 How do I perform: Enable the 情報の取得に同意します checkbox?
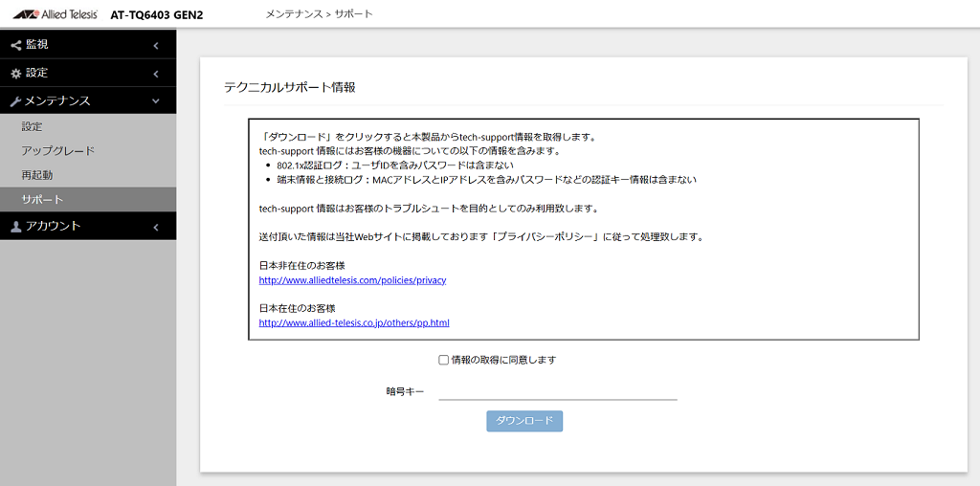click(443, 361)
